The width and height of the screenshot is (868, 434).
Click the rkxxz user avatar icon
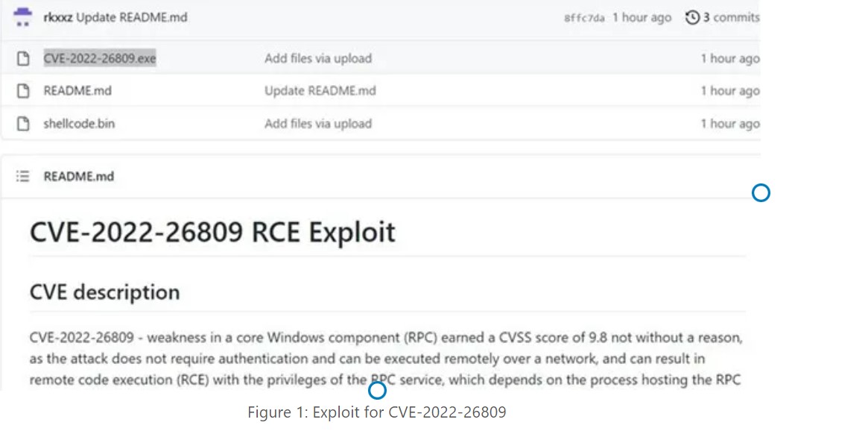(x=23, y=16)
